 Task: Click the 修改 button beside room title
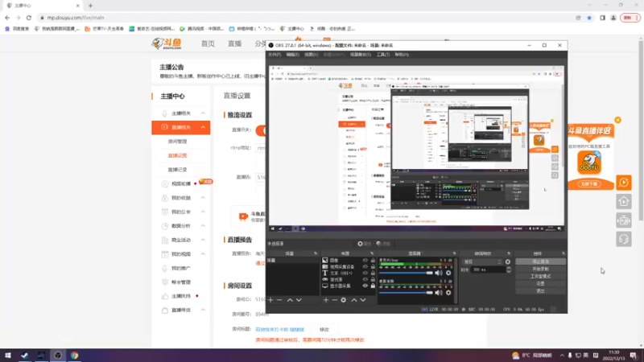[x=324, y=330]
